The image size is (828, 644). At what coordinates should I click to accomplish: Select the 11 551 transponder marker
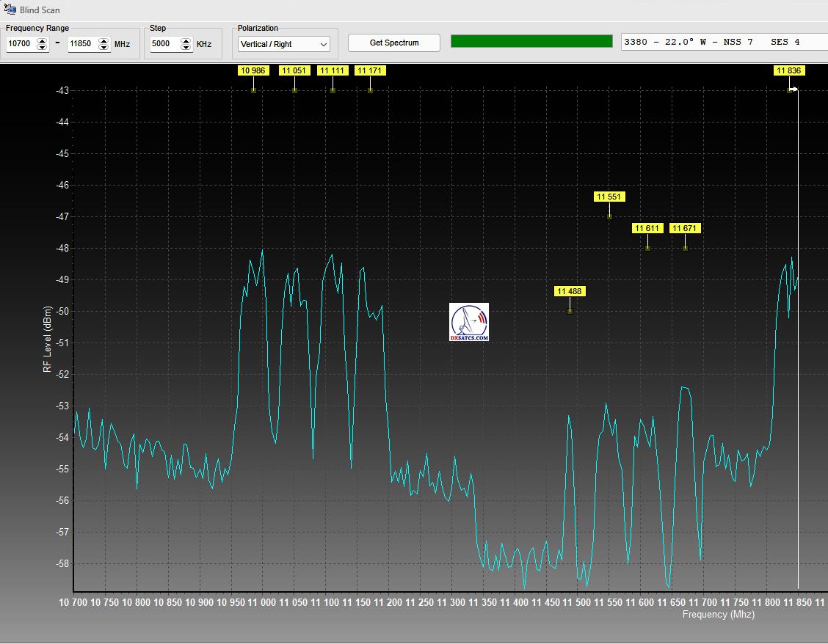pyautogui.click(x=610, y=197)
